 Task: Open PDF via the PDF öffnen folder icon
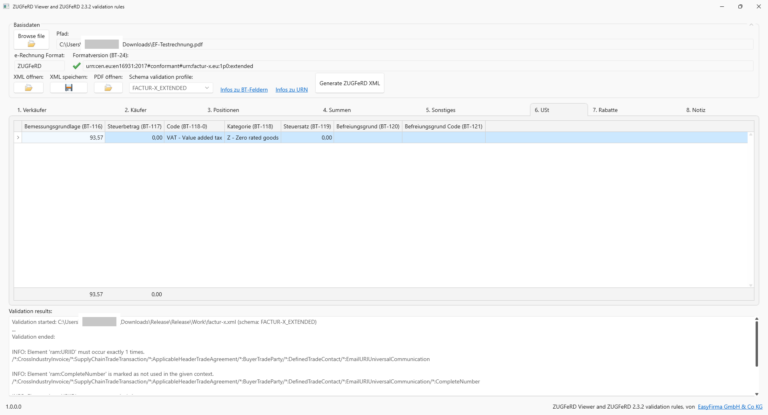coord(107,88)
